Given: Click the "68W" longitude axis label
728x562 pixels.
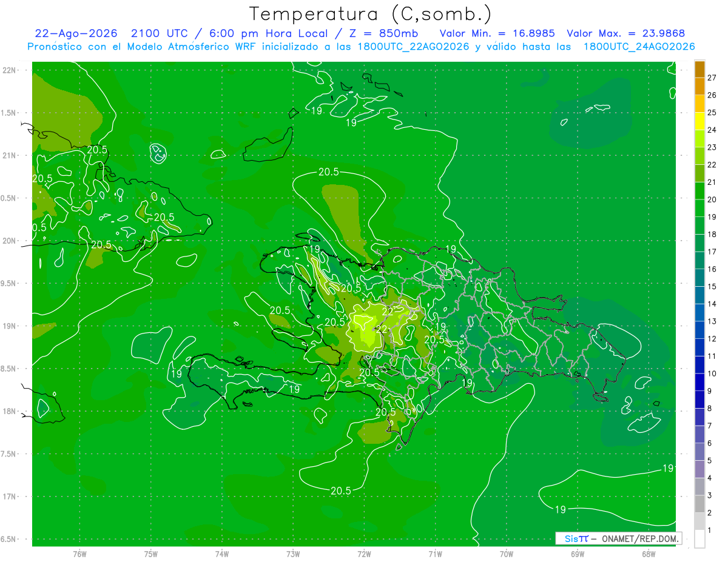Looking at the screenshot, I should (x=649, y=554).
